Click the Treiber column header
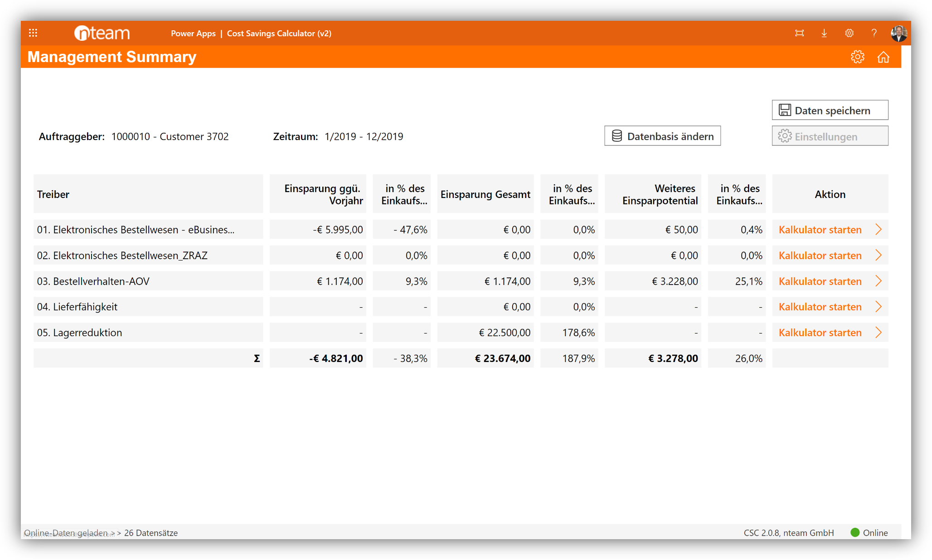The width and height of the screenshot is (932, 560). (148, 194)
